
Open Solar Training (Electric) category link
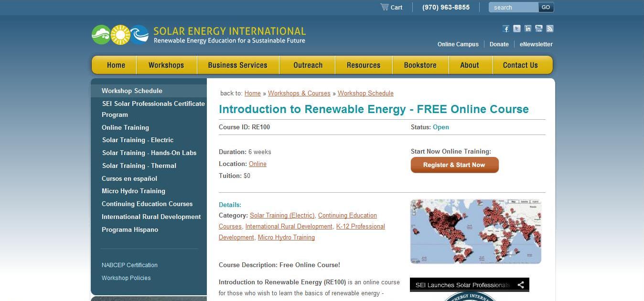point(282,216)
